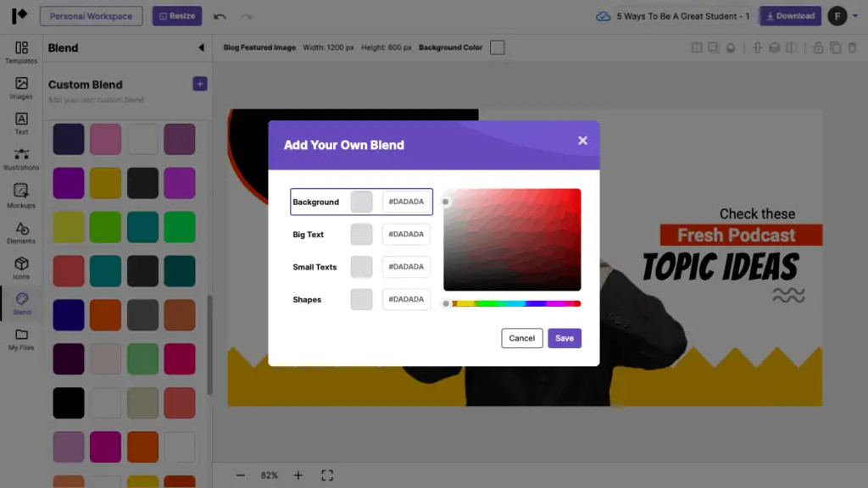The width and height of the screenshot is (868, 488).
Task: Open the Images panel in sidebar
Action: coord(21,88)
